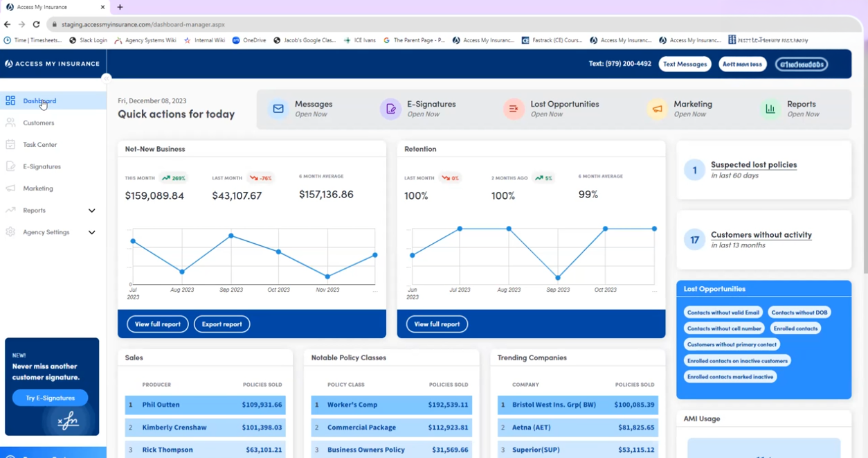Click the Export report button

click(x=221, y=324)
